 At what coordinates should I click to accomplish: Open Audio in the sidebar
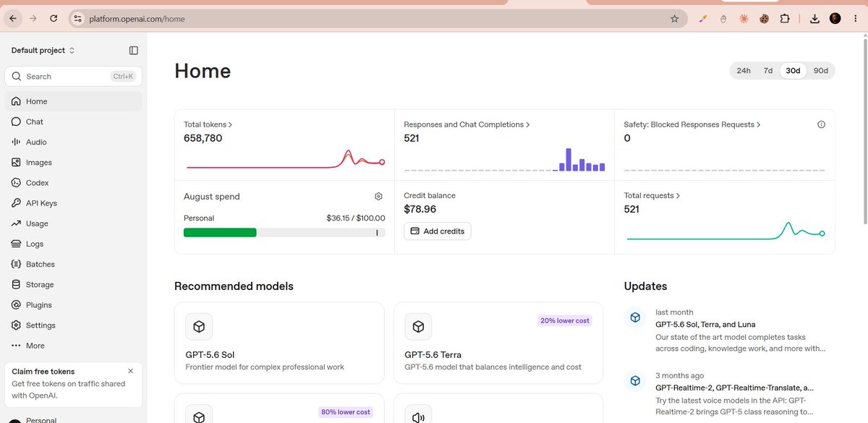click(x=74, y=142)
